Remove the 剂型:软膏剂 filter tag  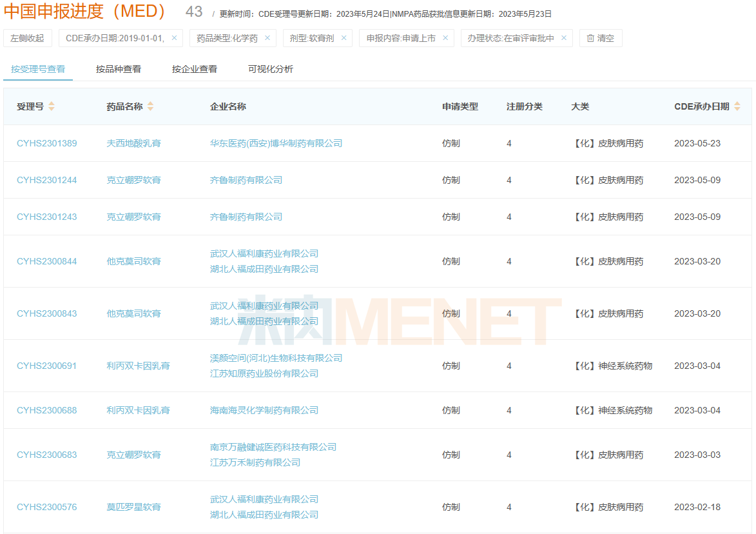coord(344,38)
